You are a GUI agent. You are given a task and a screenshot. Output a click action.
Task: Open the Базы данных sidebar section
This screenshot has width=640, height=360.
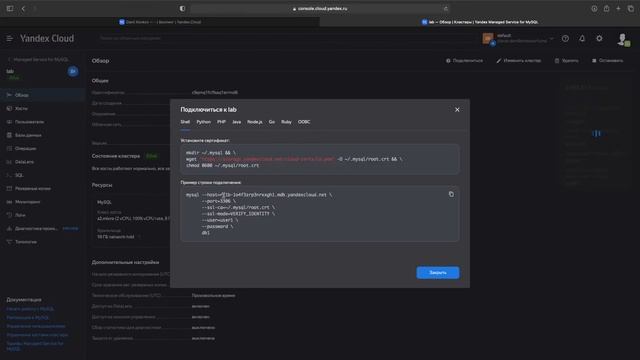pos(42,135)
